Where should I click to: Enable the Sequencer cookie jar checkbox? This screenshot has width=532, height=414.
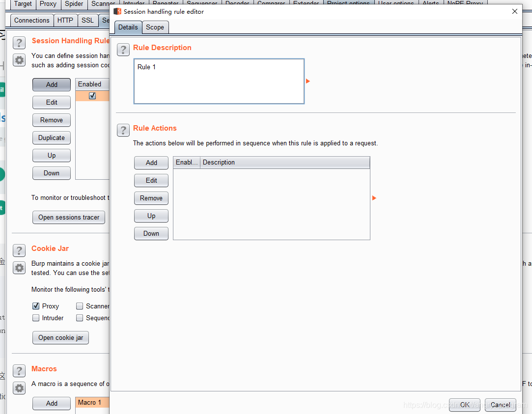pos(80,318)
